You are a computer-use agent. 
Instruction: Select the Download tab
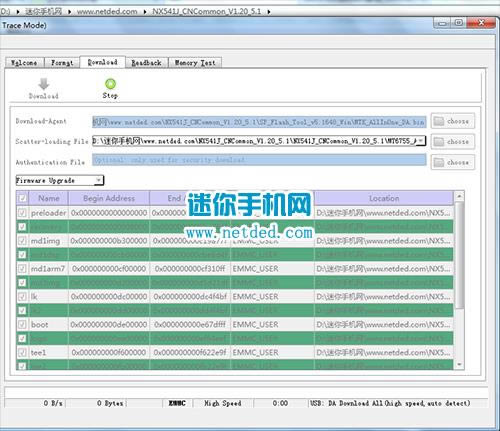point(102,62)
